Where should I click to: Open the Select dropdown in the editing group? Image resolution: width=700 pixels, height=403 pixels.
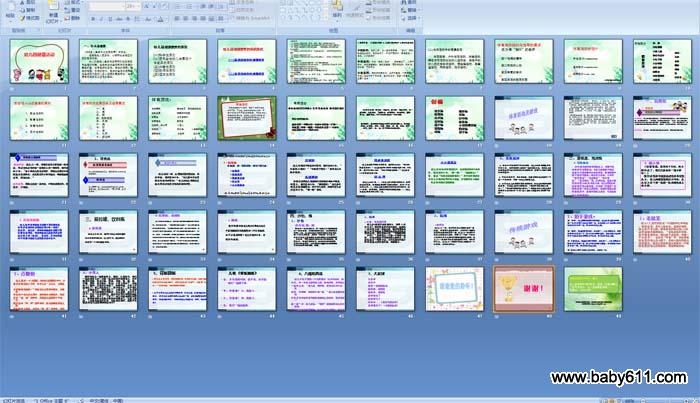(418, 18)
